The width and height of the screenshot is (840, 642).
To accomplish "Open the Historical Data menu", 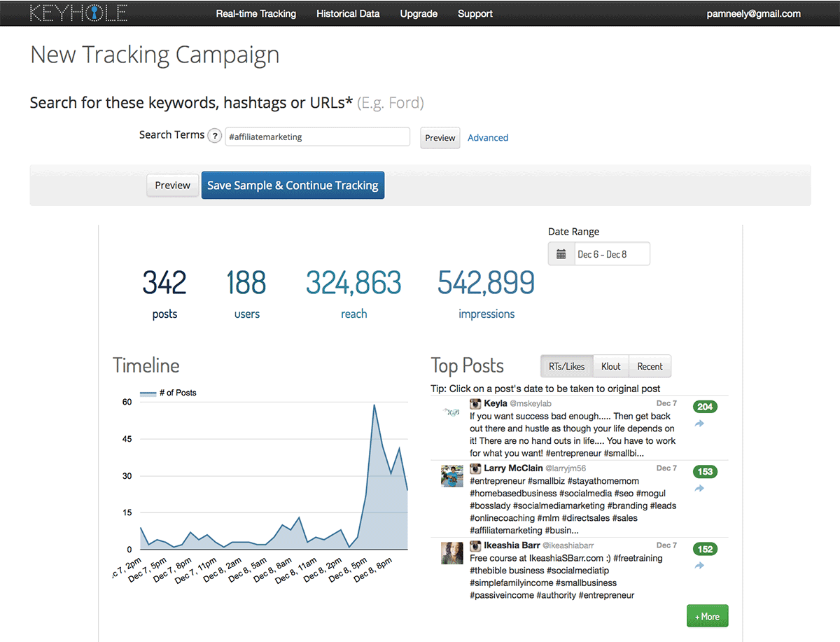I will [348, 13].
